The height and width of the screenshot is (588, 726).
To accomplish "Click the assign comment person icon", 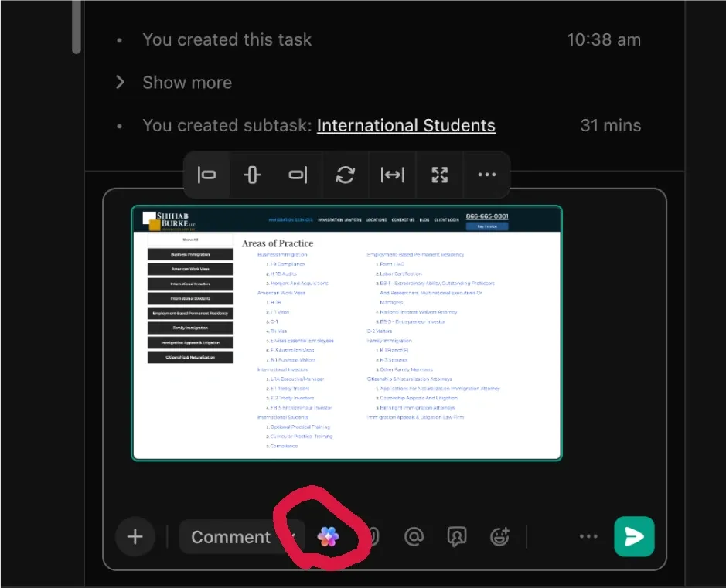I will (x=457, y=536).
